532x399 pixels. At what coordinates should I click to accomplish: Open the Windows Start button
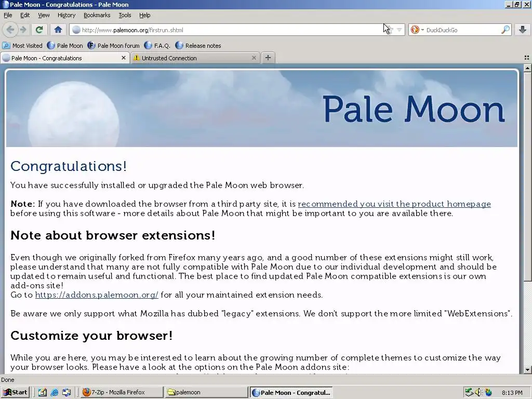(x=15, y=392)
